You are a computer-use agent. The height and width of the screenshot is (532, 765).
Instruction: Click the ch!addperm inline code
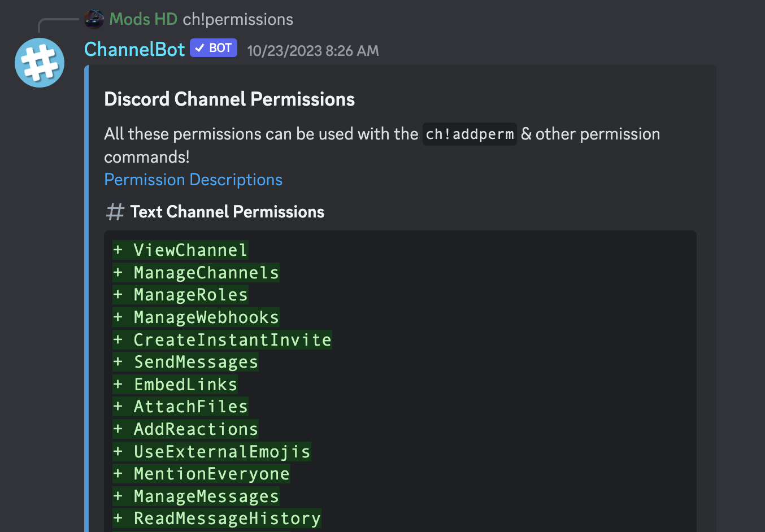pos(470,134)
